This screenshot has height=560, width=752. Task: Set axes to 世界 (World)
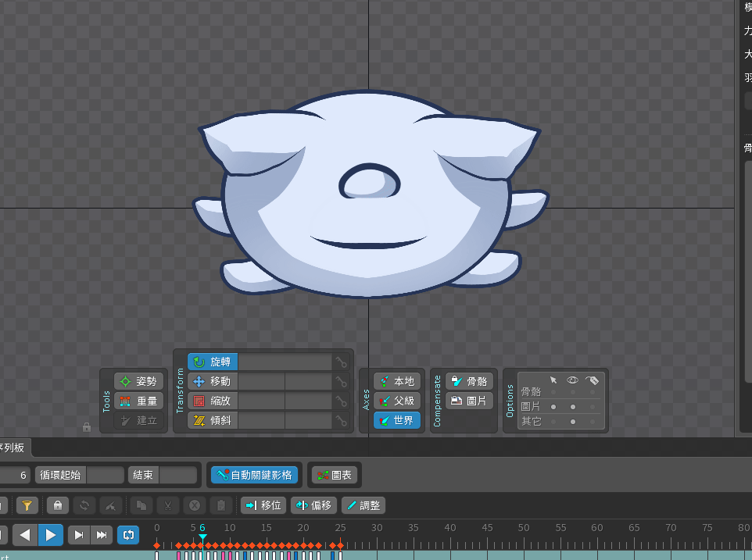click(x=397, y=421)
